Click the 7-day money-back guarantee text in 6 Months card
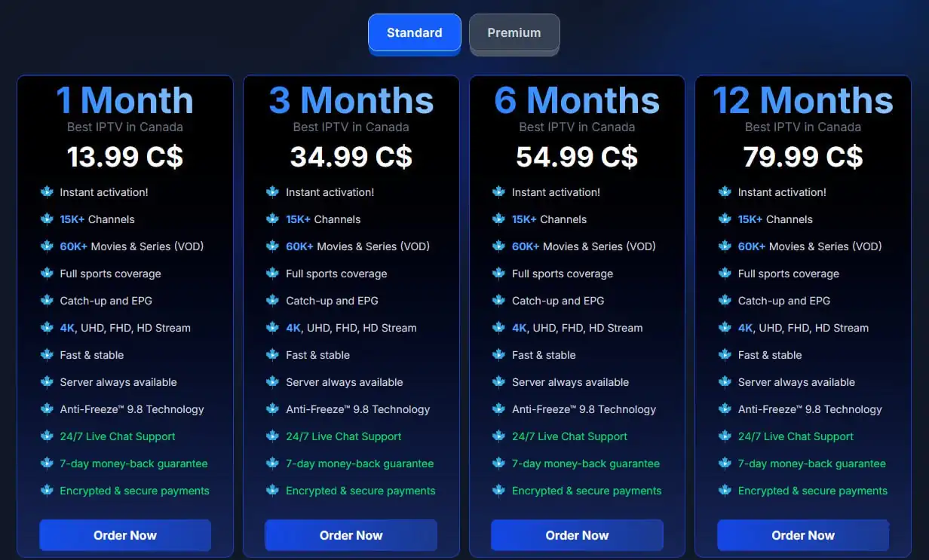 click(586, 464)
